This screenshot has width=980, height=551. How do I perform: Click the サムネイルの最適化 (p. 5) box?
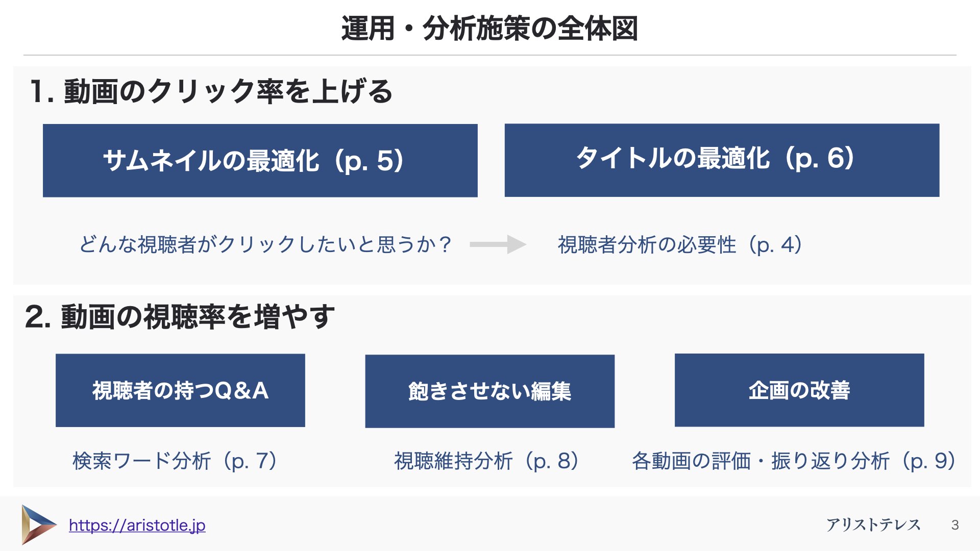260,160
